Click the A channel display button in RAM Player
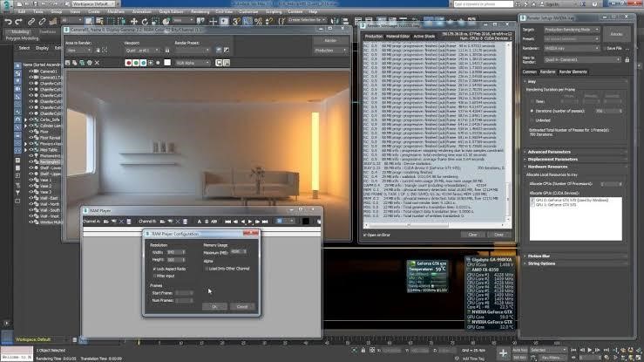This screenshot has width=644, height=362. [x=200, y=222]
